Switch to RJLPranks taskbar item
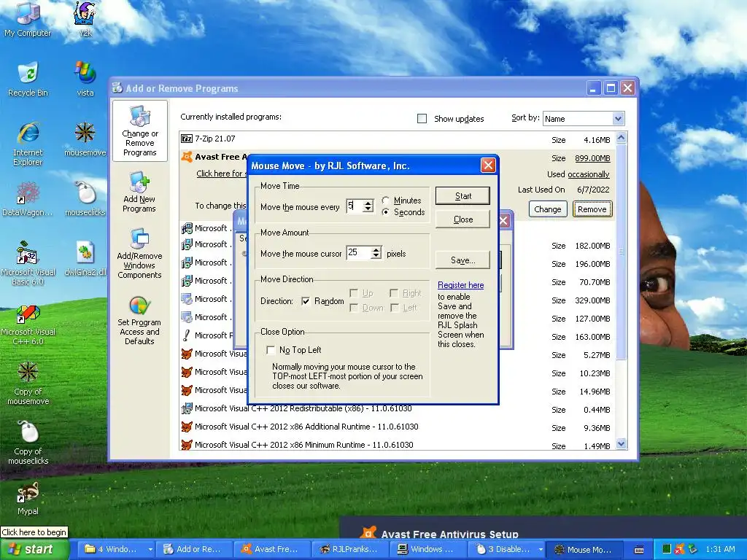The width and height of the screenshot is (747, 560). coord(349,549)
